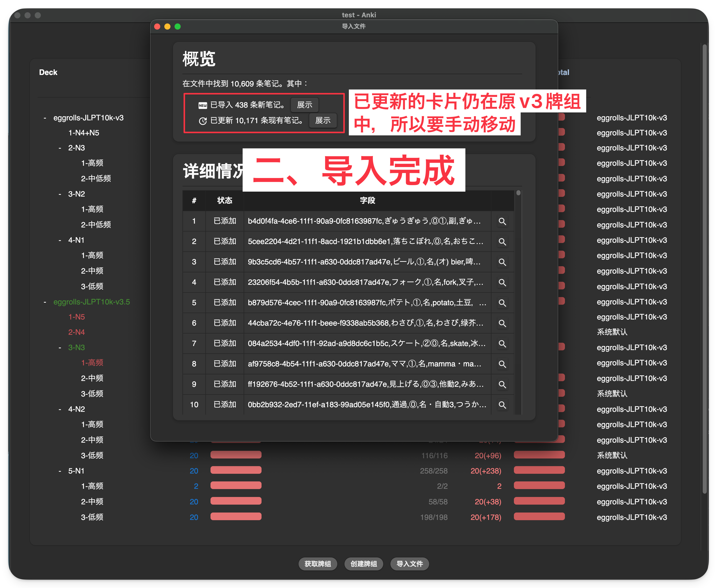Select the 5-N1 subdeck

[76, 471]
